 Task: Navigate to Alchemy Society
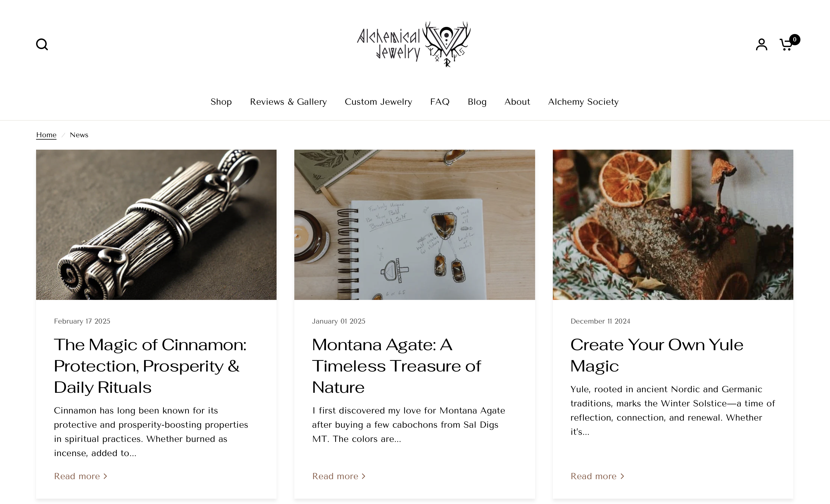pos(583,102)
